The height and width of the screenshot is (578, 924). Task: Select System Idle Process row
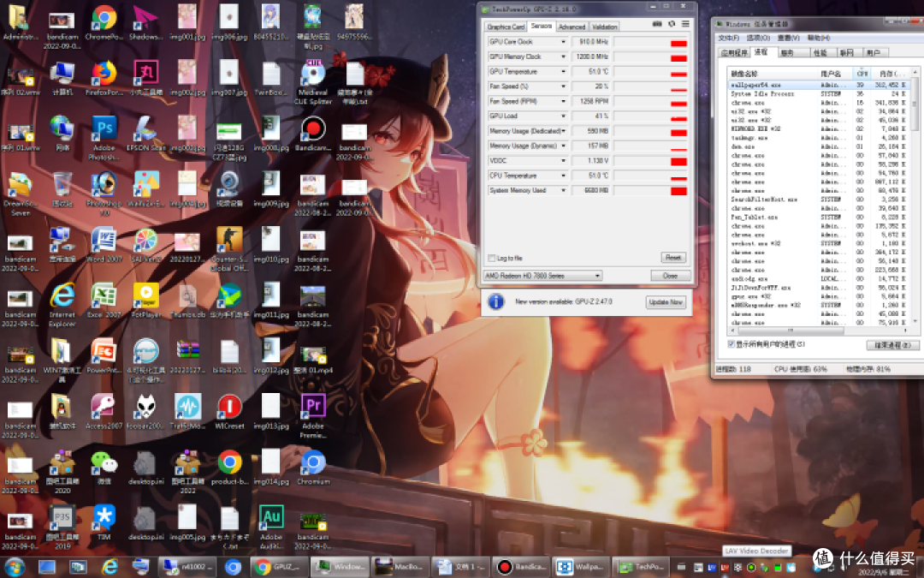[x=819, y=94]
